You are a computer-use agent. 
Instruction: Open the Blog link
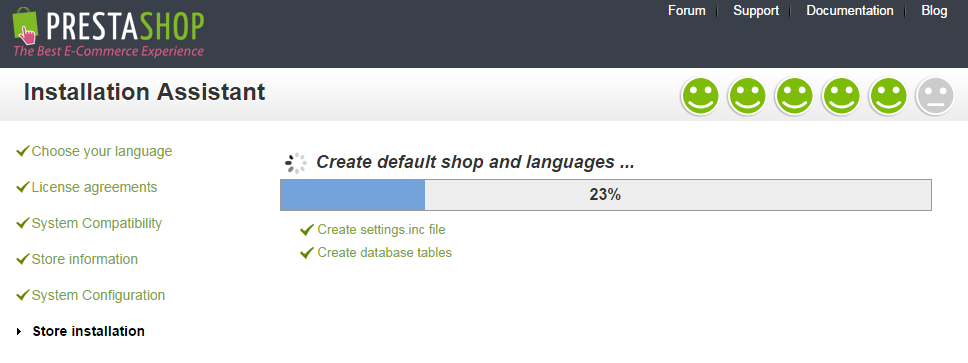[x=934, y=10]
